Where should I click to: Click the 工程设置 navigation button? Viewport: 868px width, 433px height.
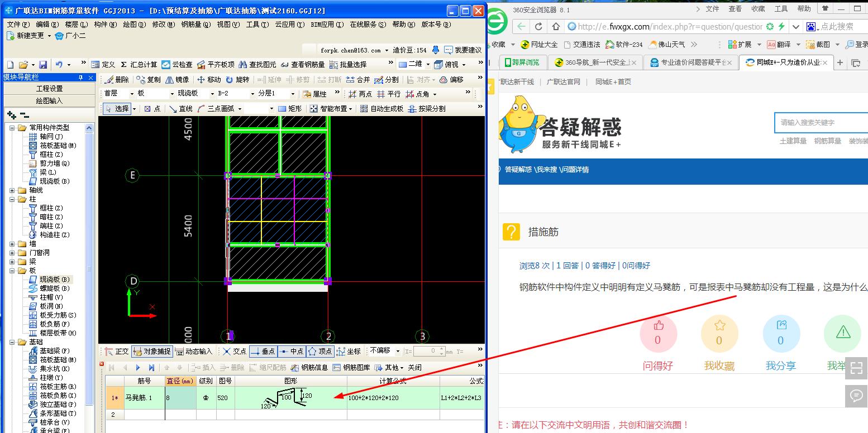tap(49, 89)
